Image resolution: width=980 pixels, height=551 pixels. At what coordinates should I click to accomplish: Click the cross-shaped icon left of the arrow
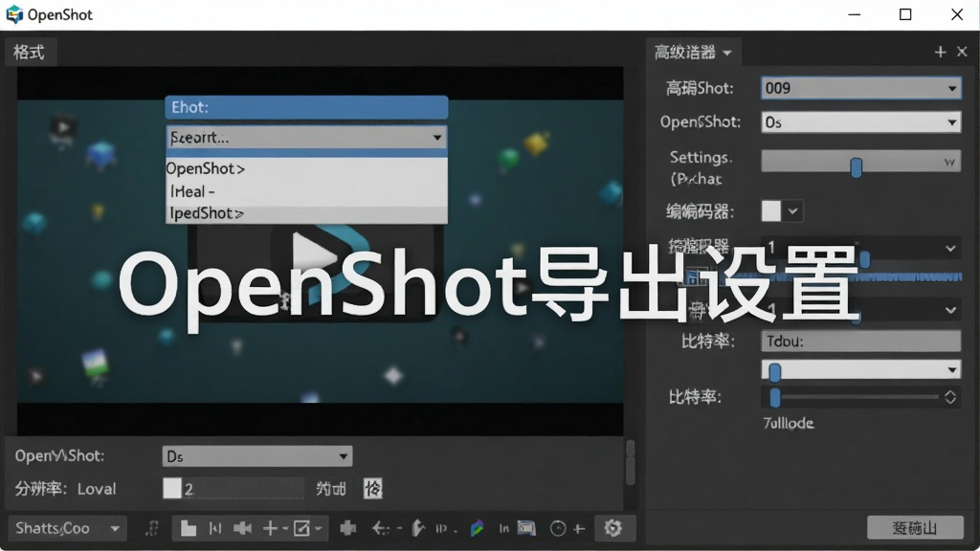348,528
